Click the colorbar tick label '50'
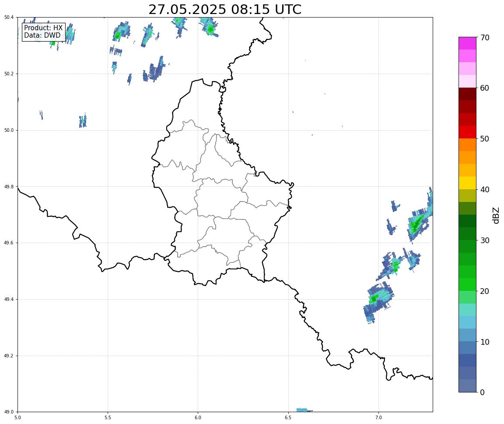This screenshot has width=504, height=424. (x=485, y=139)
